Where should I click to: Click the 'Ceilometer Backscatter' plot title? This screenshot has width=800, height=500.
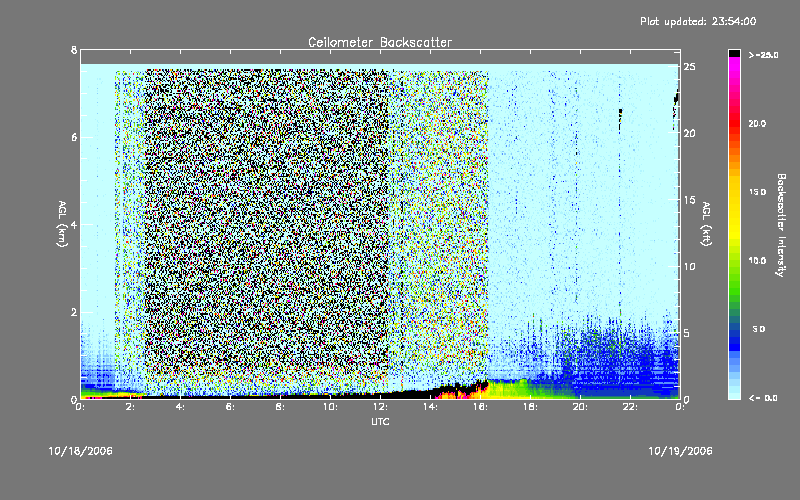pyautogui.click(x=380, y=42)
